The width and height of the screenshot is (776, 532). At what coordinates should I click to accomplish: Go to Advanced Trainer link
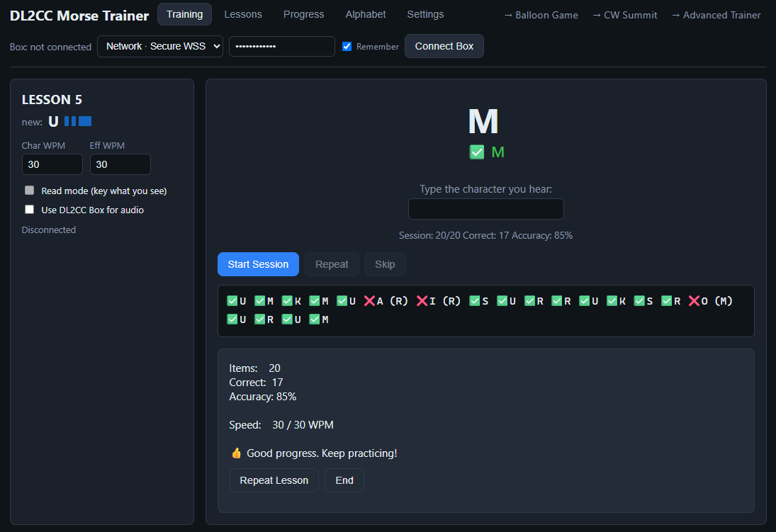click(716, 16)
